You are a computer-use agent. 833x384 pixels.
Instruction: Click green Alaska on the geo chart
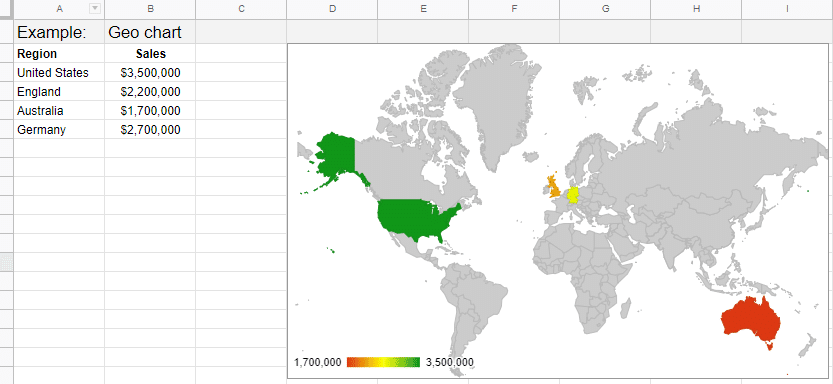(336, 154)
